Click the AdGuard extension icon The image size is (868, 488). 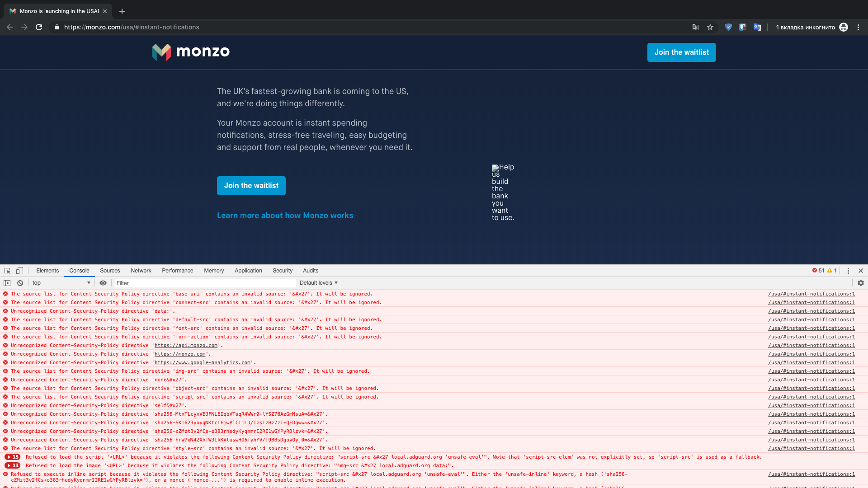(728, 27)
